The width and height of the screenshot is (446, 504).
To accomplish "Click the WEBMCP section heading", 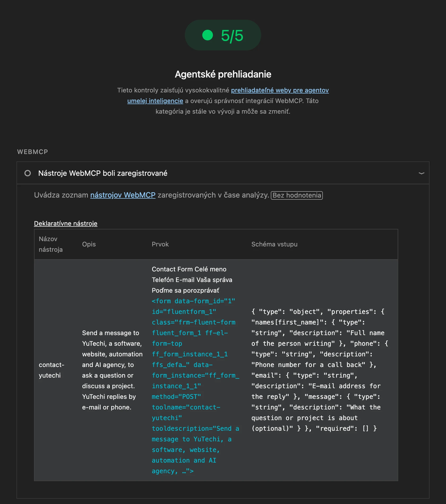I will [33, 152].
